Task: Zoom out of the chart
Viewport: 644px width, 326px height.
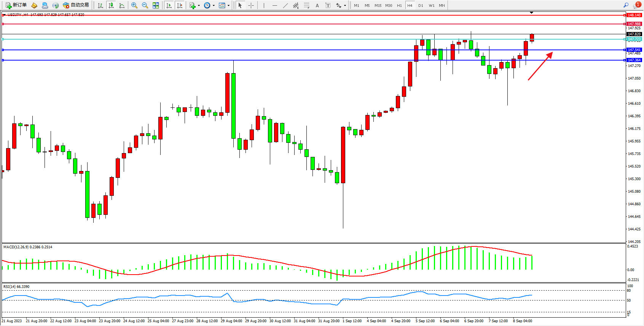Action: tap(145, 5)
